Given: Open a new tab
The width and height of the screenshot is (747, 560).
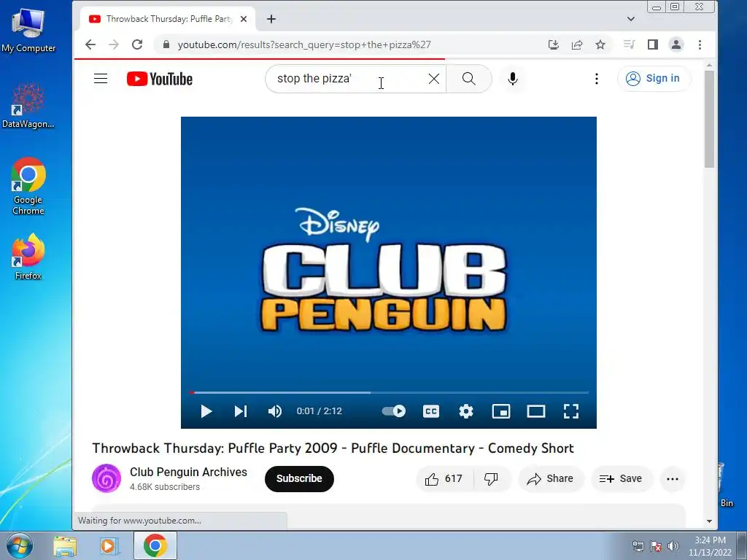Looking at the screenshot, I should [x=271, y=19].
